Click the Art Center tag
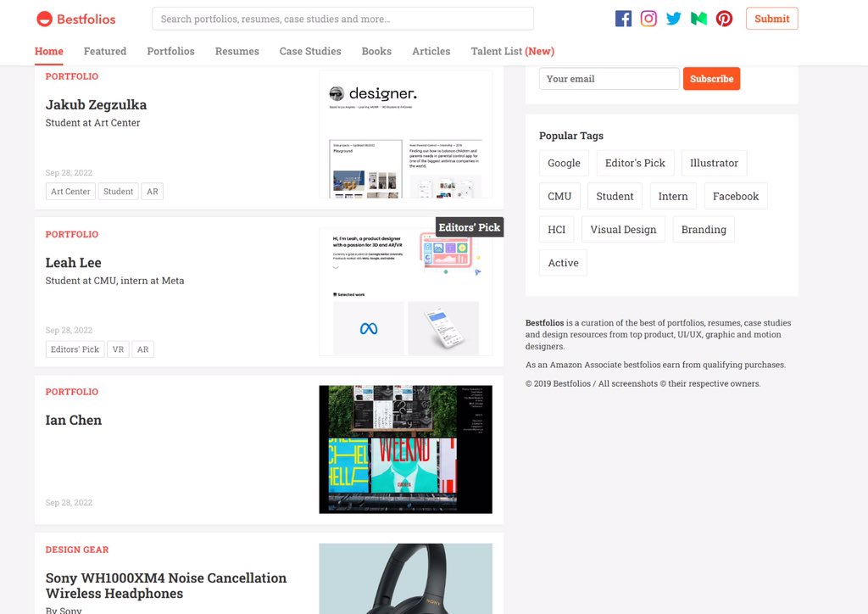The image size is (868, 614). click(70, 192)
